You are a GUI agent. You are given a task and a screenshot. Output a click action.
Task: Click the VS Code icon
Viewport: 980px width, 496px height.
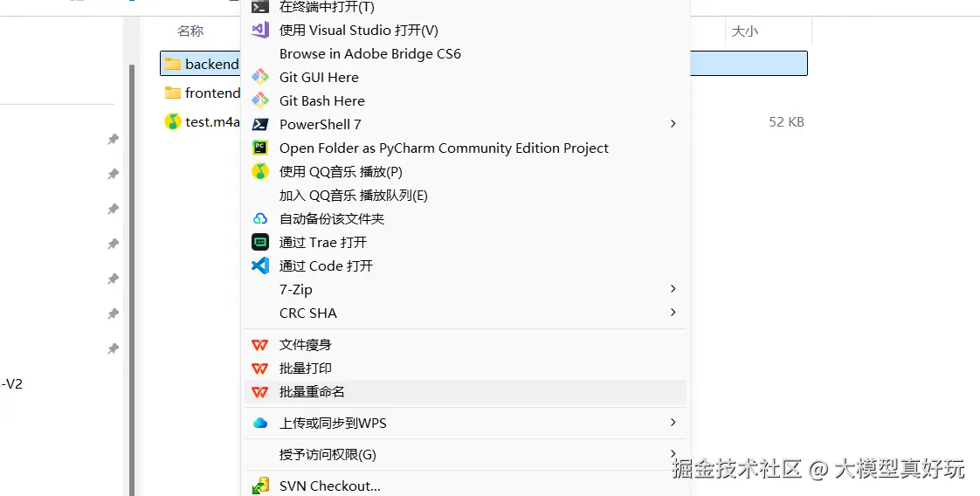[260, 265]
